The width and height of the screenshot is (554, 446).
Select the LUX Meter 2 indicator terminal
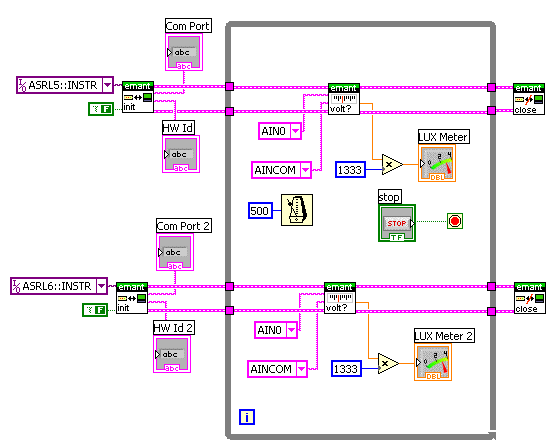[433, 362]
